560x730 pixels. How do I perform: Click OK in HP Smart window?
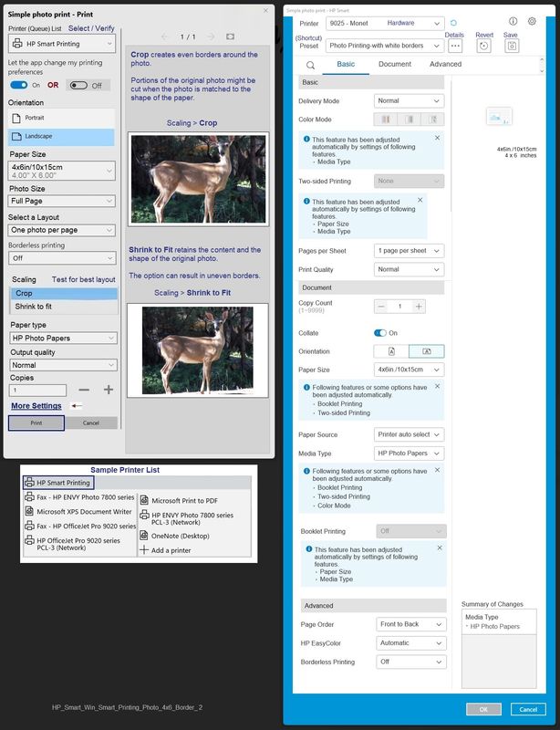[x=483, y=710]
